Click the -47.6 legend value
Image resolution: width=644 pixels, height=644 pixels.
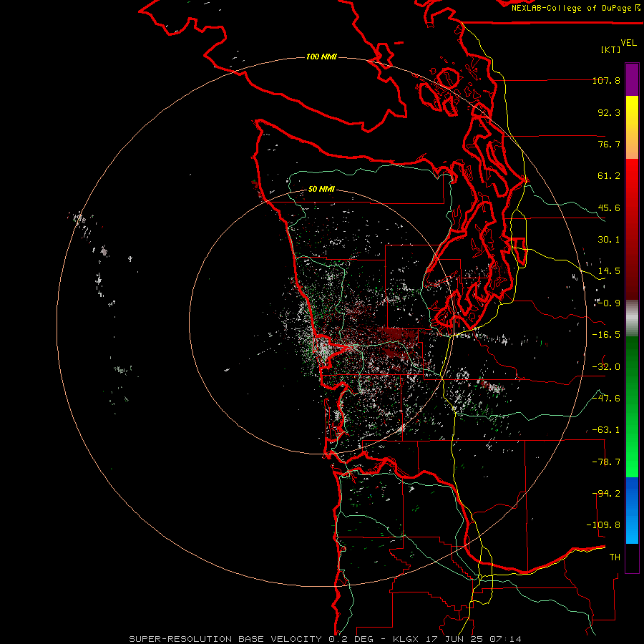(x=606, y=399)
